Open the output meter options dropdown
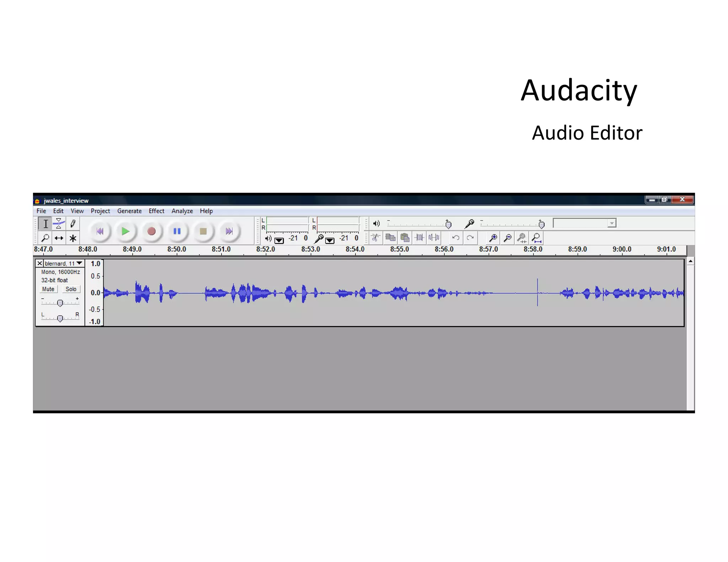Image resolution: width=728 pixels, height=562 pixels. 279,241
